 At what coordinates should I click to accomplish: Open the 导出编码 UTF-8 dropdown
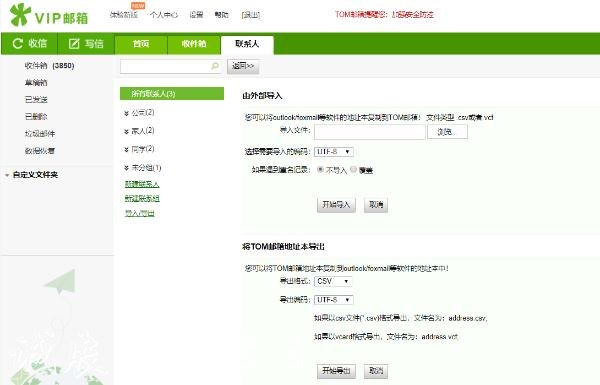click(x=334, y=300)
